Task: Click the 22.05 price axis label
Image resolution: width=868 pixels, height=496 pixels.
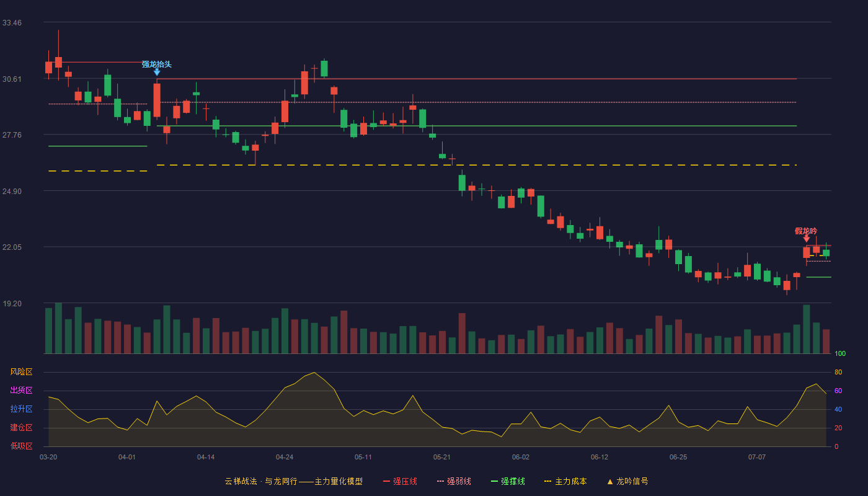Action: click(12, 247)
